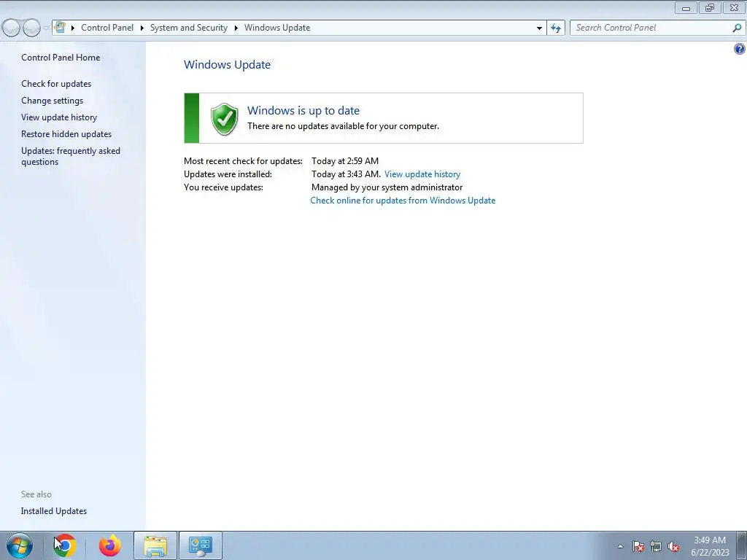Click View update history link beside install time

point(422,174)
